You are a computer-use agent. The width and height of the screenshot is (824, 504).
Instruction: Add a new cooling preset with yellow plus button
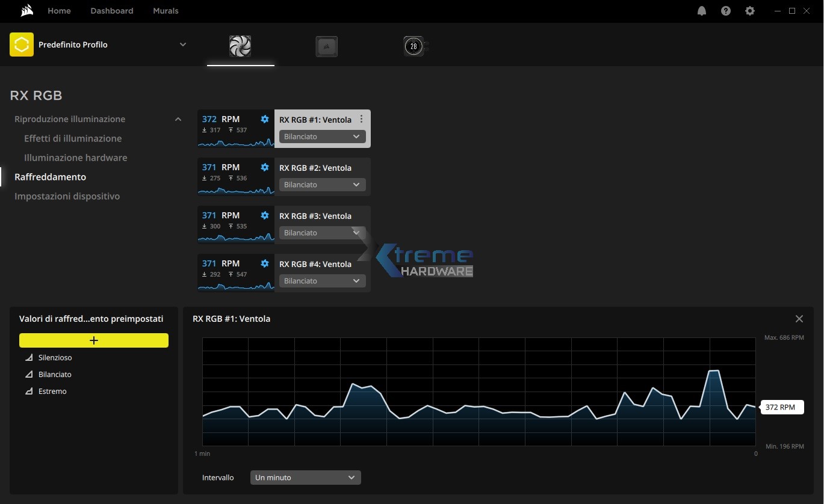click(x=94, y=340)
